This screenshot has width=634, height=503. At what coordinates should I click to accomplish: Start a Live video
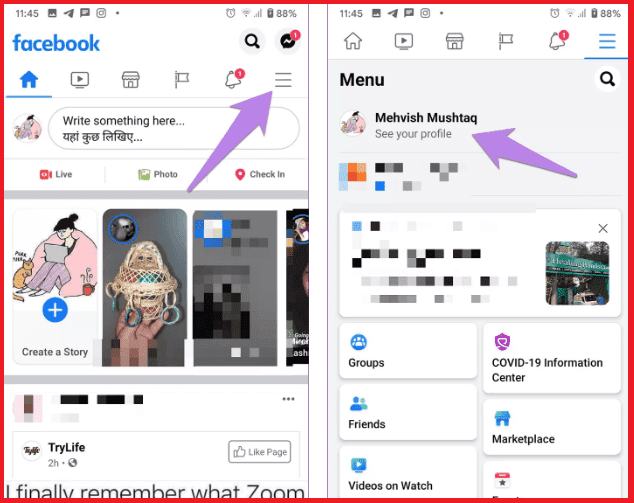pyautogui.click(x=55, y=174)
